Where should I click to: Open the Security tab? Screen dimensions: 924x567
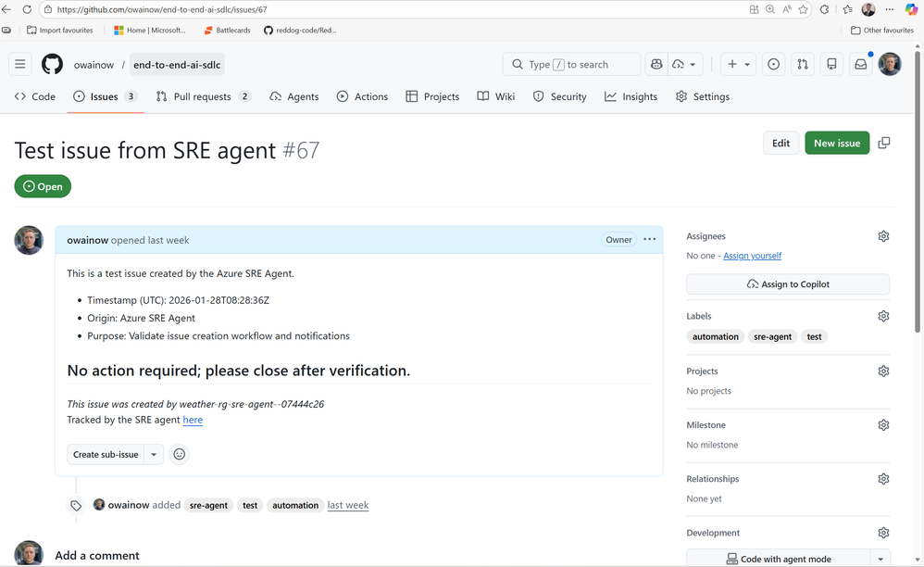560,96
